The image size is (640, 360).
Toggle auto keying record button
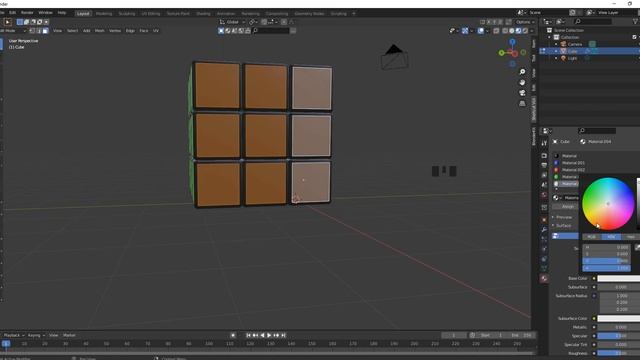[x=233, y=335]
